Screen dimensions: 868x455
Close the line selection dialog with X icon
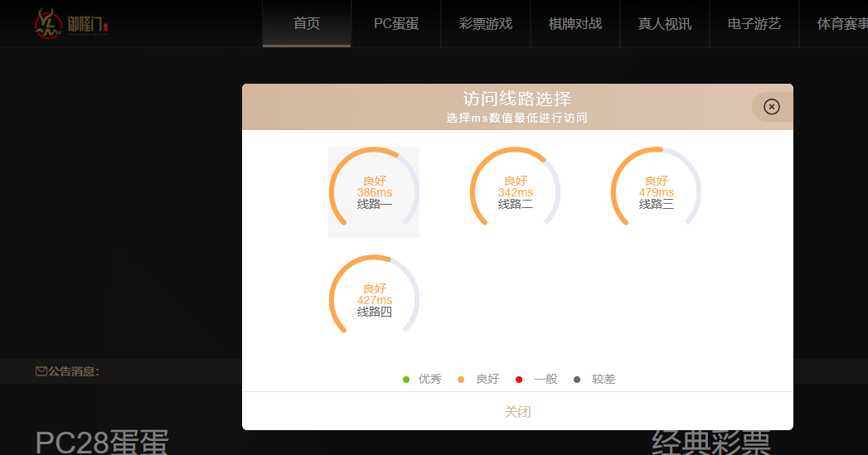click(x=771, y=107)
